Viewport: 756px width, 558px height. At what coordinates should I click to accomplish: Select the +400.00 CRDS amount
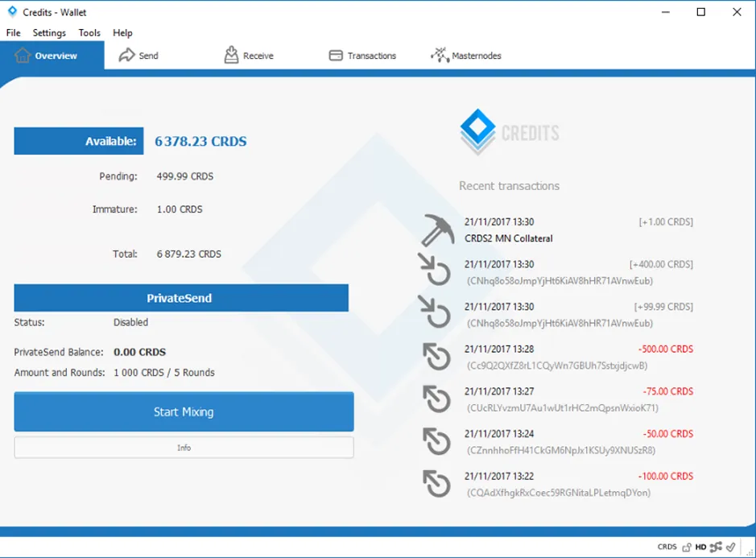661,264
